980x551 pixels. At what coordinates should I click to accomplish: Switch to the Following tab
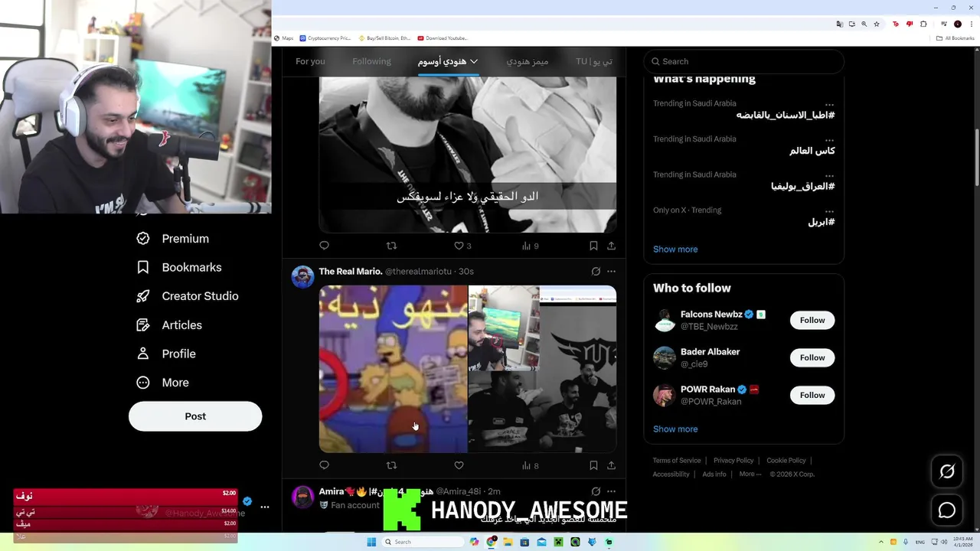pos(371,61)
